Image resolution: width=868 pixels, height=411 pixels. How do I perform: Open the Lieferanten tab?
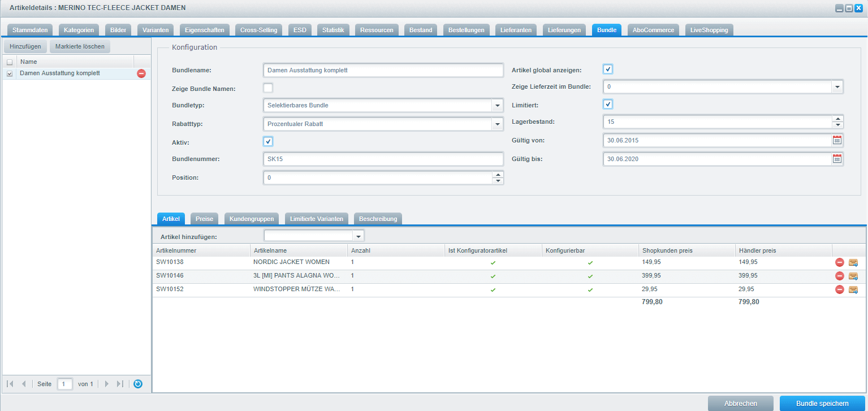coord(516,30)
